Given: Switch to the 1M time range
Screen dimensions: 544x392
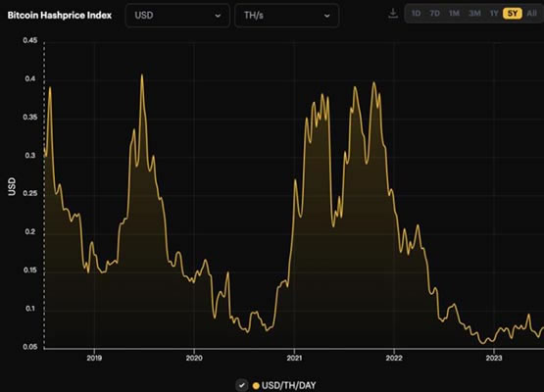Looking at the screenshot, I should (454, 14).
